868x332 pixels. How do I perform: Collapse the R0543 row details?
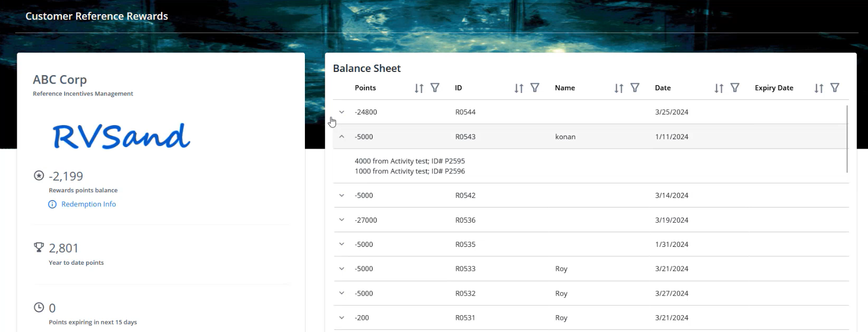click(342, 137)
